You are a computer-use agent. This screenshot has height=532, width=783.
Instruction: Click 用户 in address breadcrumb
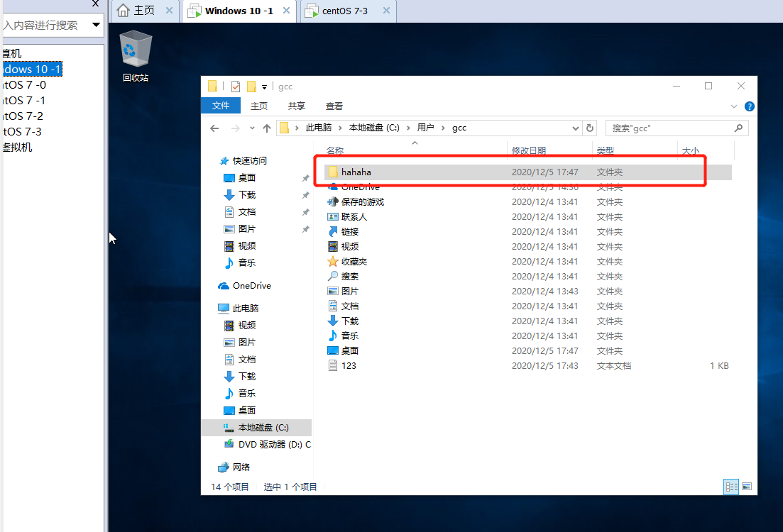coord(425,128)
